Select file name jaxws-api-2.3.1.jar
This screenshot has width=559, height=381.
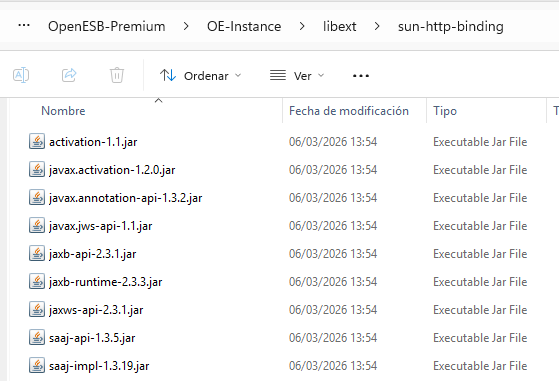(96, 310)
